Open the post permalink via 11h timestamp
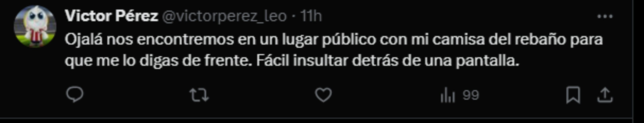The height and width of the screenshot is (123, 644). (x=311, y=16)
